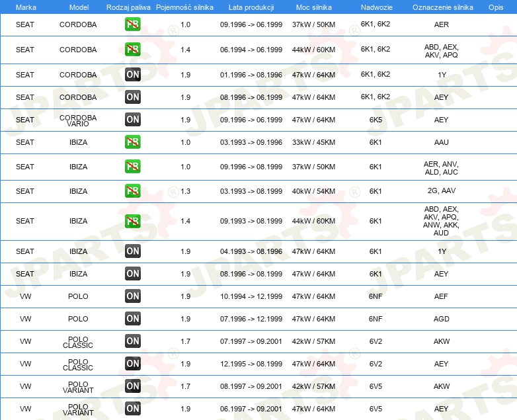517x420 pixels.
Task: Click ON icon in Polo Classic 1.9 row
Action: tap(132, 363)
